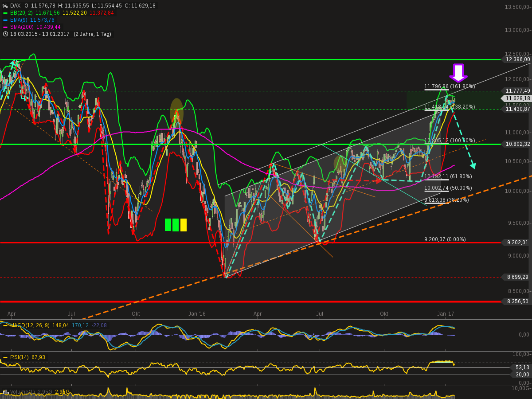Click the bar icon beside Volume label
532x399 pixels.
(x=6, y=392)
